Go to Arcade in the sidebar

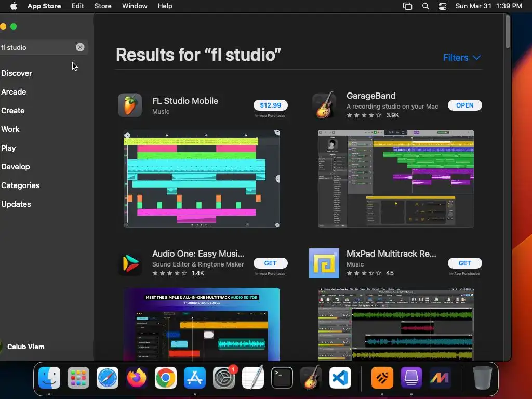click(14, 92)
